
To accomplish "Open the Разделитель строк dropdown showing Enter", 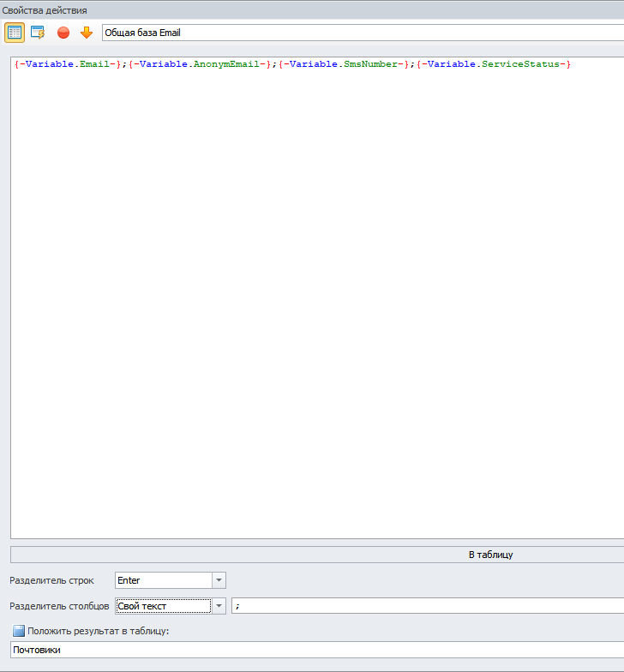I will tap(219, 580).
